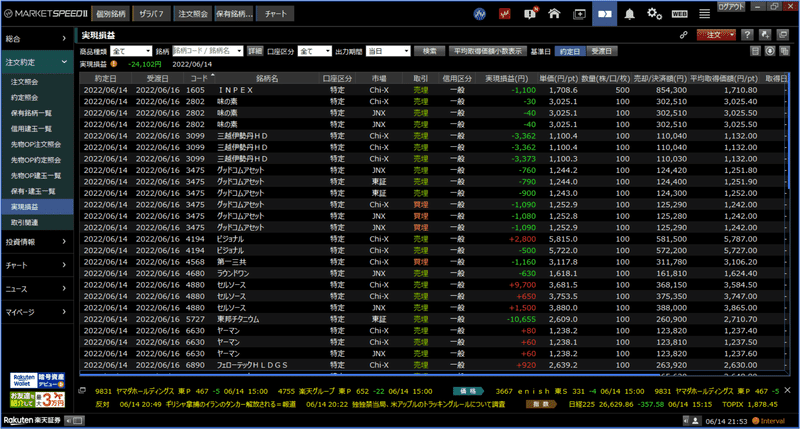800x429 pixels.
Task: Open the red 注文 dropdown button
Action: (x=716, y=35)
